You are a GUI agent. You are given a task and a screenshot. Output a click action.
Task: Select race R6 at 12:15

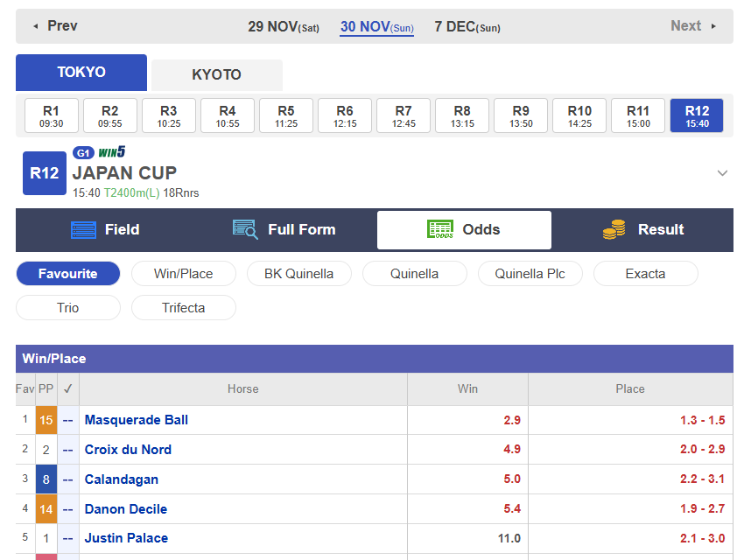tap(345, 115)
